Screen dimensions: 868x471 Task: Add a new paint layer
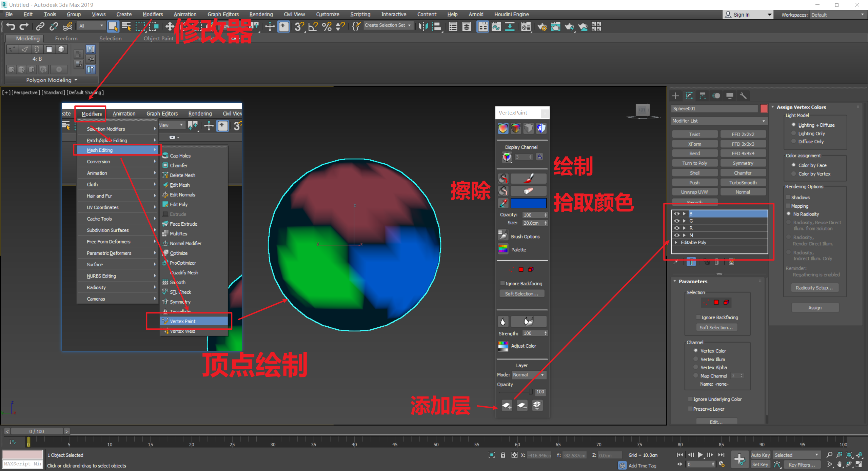507,405
